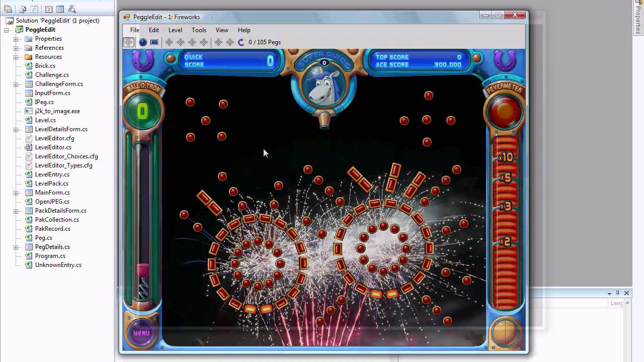The image size is (644, 362).
Task: Click the green Ball-O-Tron counter
Action: click(x=143, y=112)
